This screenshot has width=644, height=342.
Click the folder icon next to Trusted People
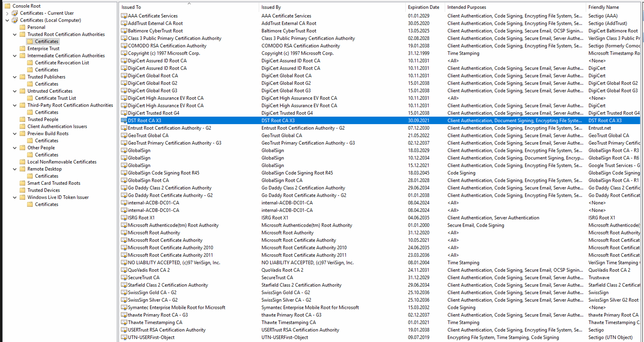[x=23, y=119]
